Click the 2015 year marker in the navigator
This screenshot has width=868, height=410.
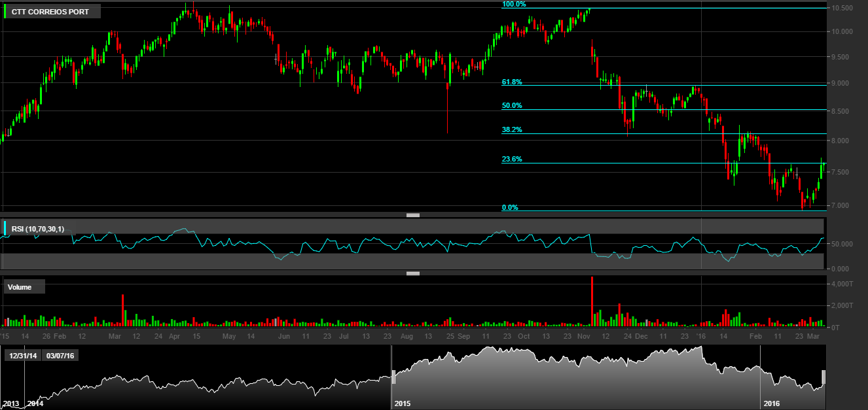403,404
